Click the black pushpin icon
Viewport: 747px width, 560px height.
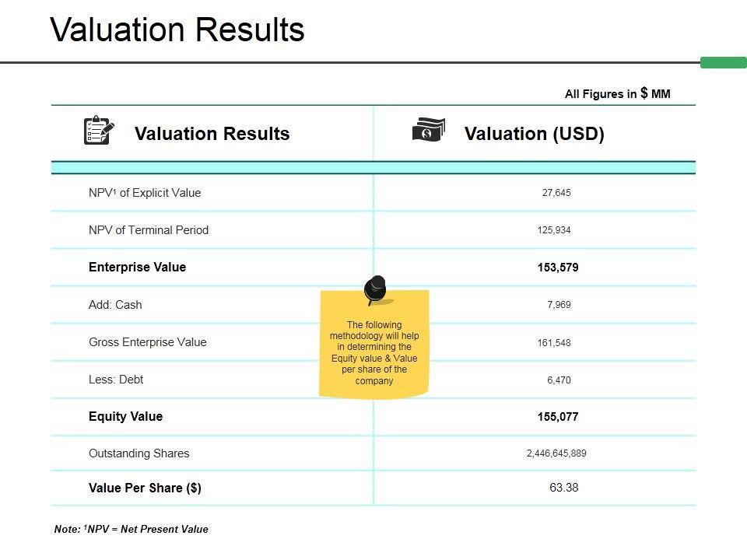click(376, 289)
